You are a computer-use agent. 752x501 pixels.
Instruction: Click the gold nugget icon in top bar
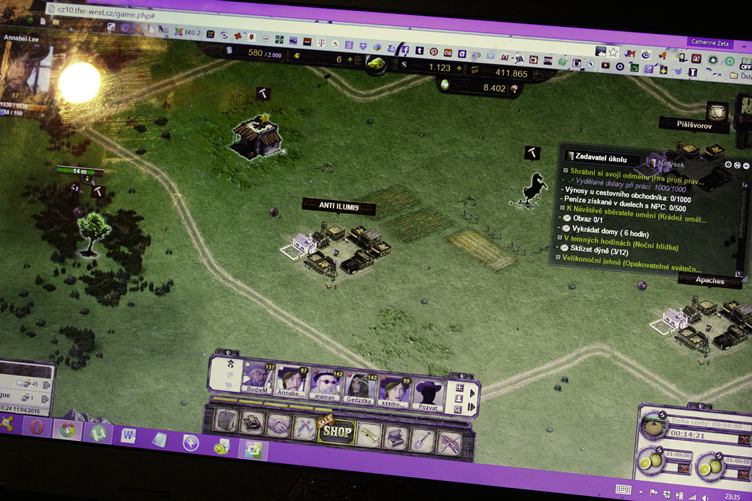coord(376,64)
